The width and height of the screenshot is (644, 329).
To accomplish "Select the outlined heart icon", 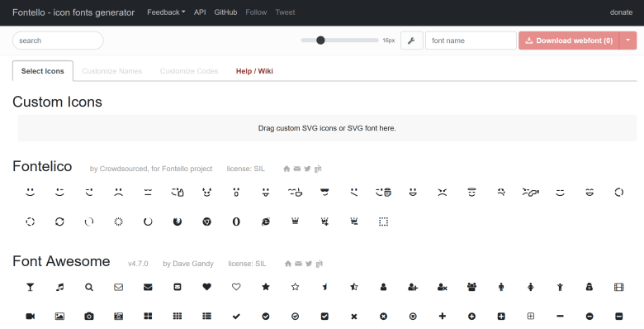I will coord(236,287).
